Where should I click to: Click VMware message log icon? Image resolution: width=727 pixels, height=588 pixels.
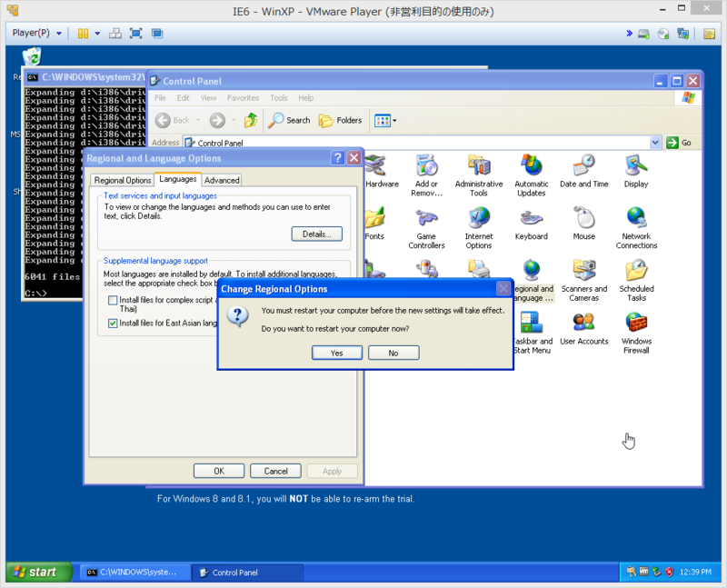(709, 34)
